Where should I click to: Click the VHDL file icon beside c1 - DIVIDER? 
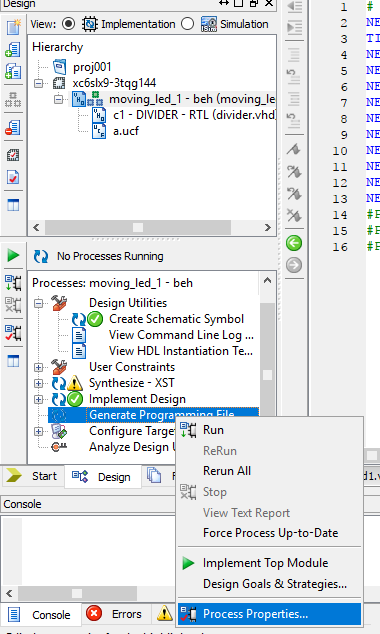[x=99, y=115]
